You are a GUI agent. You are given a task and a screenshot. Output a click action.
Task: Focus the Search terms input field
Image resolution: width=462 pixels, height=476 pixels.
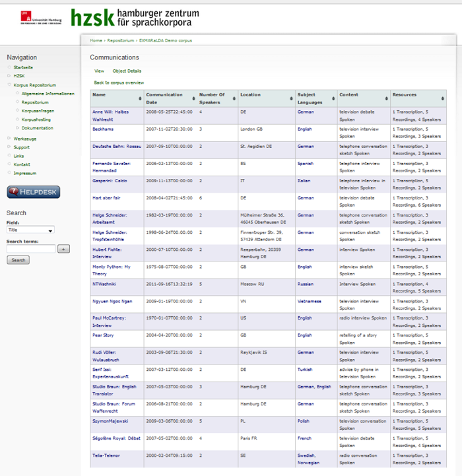coord(31,249)
